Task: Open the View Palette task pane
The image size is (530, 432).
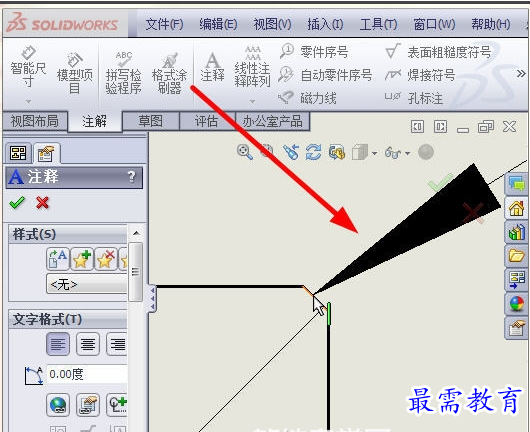Action: (x=516, y=280)
